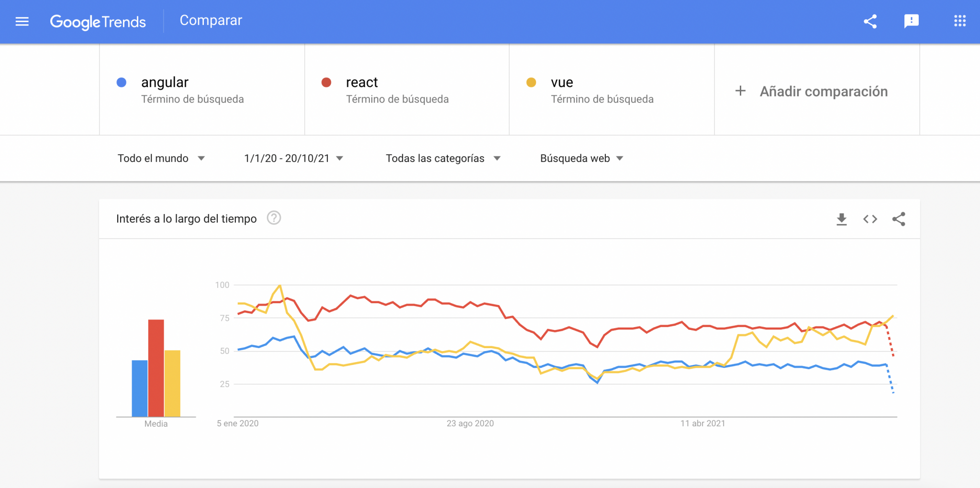Download the chart data as CSV
This screenshot has width=980, height=488.
coord(842,219)
